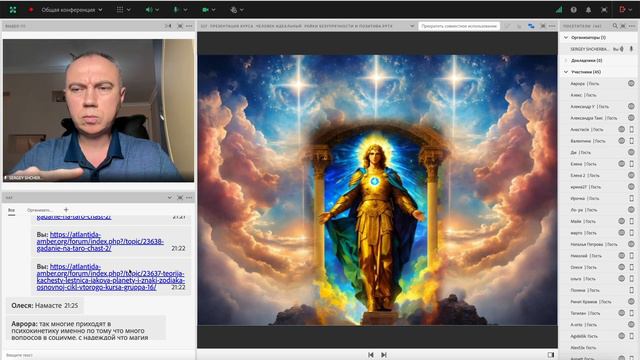Expand the microphone options dropdown arrow
The image size is (640, 360).
coord(185,10)
